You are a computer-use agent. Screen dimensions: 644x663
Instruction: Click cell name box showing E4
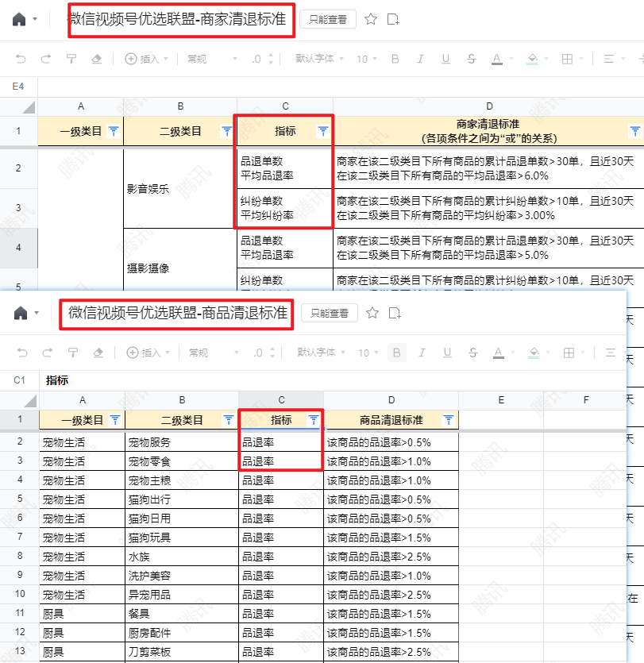point(18,87)
